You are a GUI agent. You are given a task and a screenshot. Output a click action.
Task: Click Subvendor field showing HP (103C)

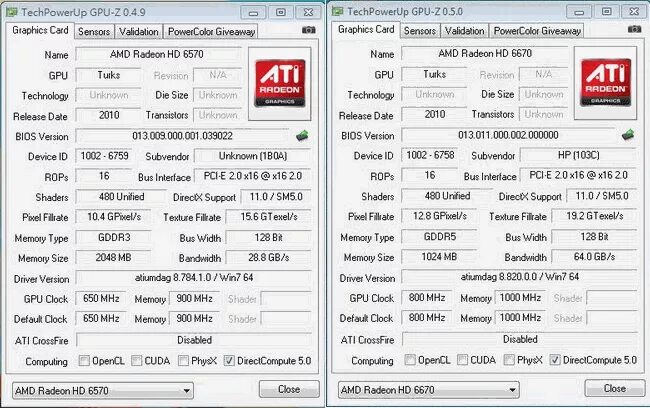(579, 155)
